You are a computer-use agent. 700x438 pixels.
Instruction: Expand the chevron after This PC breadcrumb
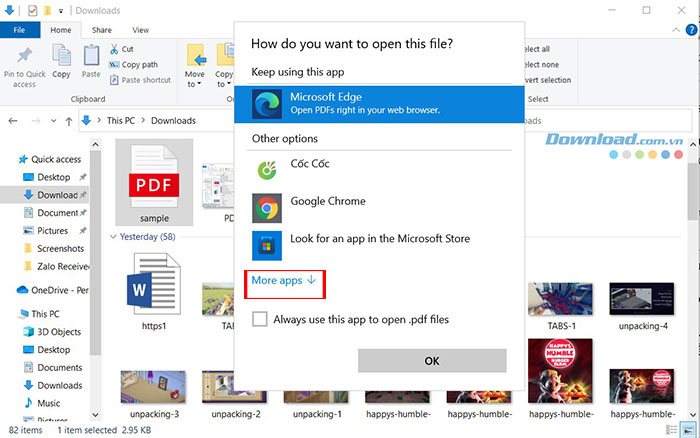(x=143, y=121)
